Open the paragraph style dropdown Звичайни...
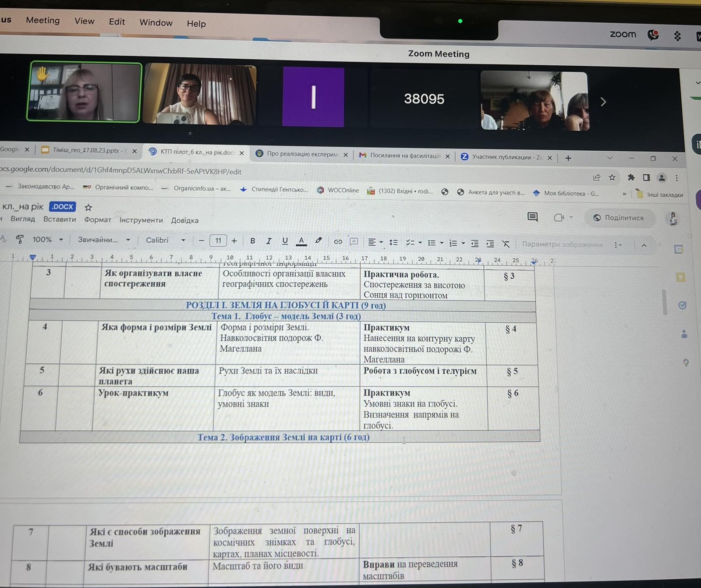 [104, 240]
